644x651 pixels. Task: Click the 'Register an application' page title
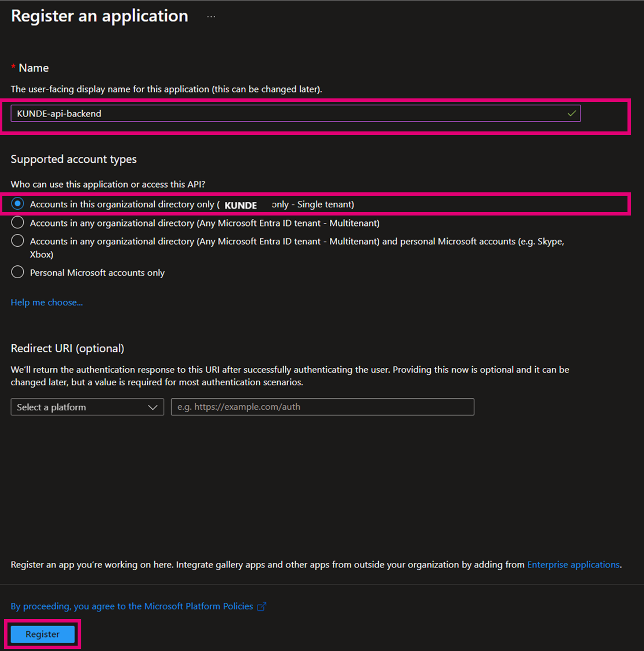(x=99, y=16)
